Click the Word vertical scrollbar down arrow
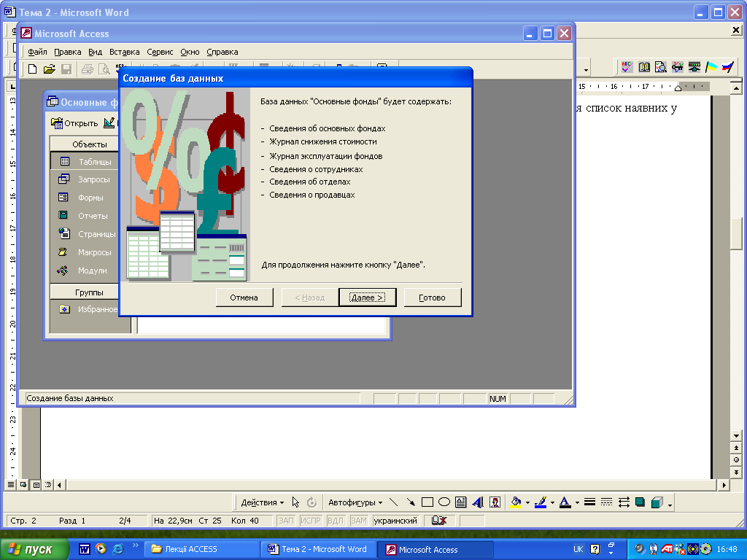 point(737,436)
